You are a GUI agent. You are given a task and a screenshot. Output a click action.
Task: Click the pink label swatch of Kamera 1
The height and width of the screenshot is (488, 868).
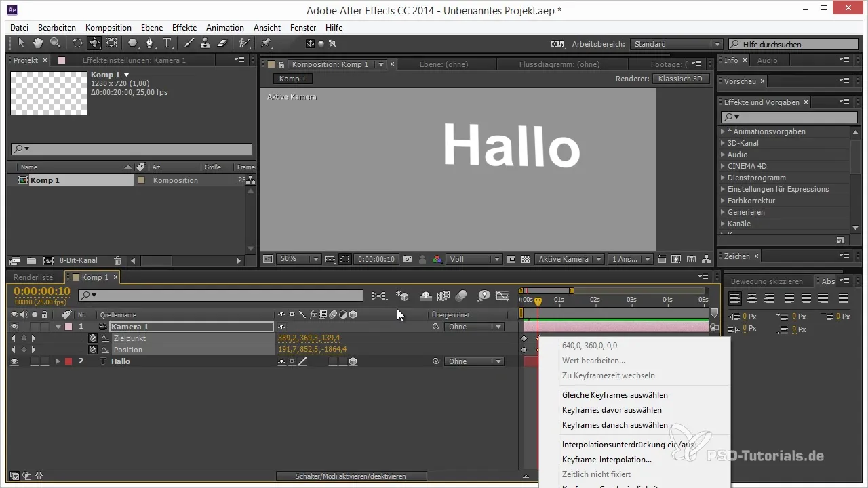coord(68,327)
